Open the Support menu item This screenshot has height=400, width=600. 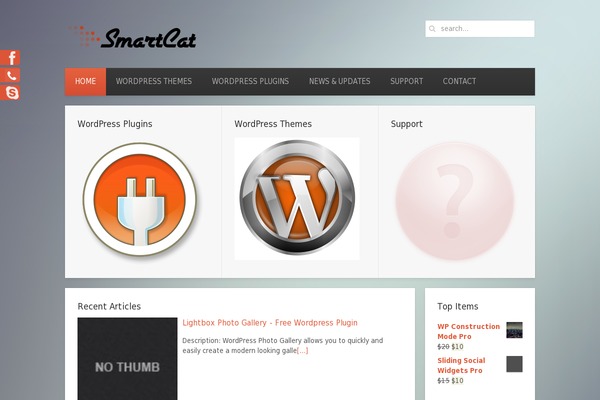pyautogui.click(x=407, y=82)
